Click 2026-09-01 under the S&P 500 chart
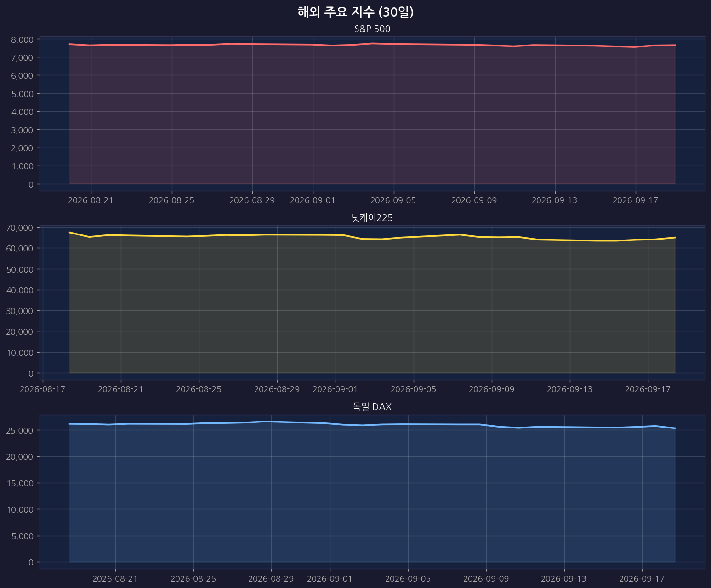This screenshot has height=588, width=711. 313,200
